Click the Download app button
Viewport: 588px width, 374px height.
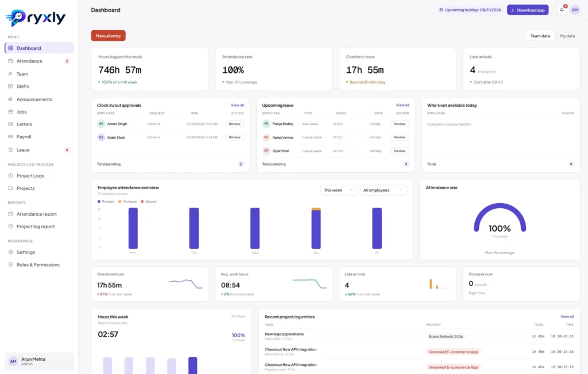click(528, 10)
